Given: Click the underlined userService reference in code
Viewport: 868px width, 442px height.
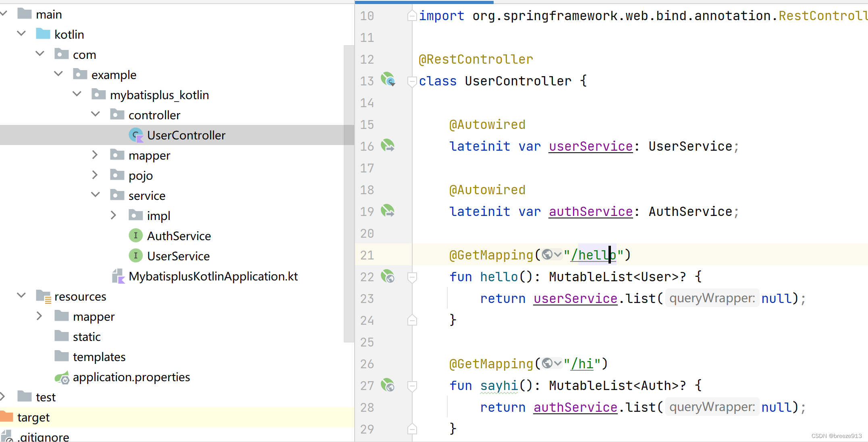Looking at the screenshot, I should tap(575, 298).
